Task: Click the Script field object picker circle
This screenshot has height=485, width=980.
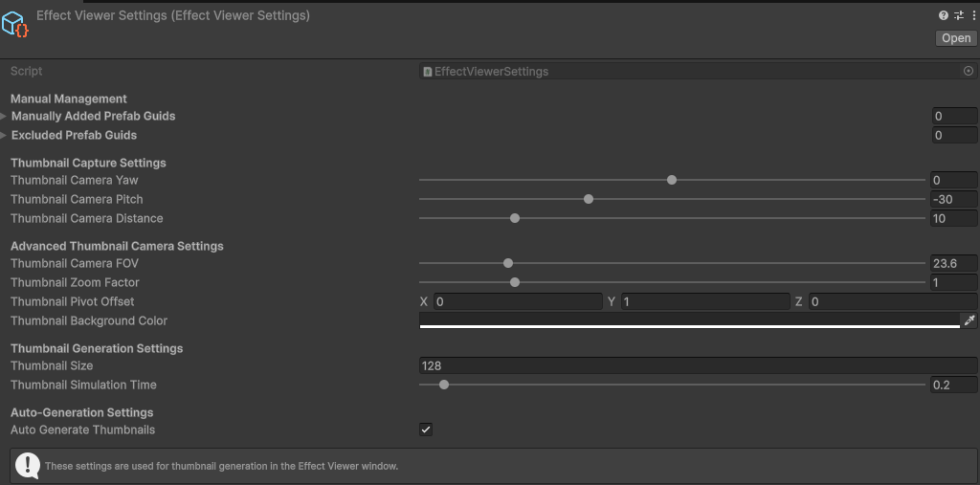Action: point(969,72)
